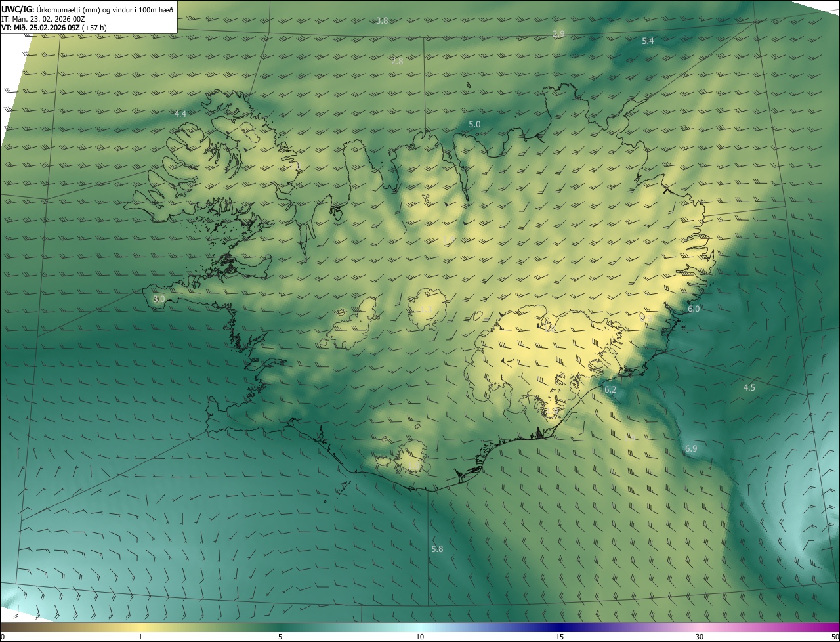This screenshot has height=642, width=840.
Task: Click the initial time 'IT: Mán. 23. 02. 2026 00Z'
Action: (x=43, y=19)
